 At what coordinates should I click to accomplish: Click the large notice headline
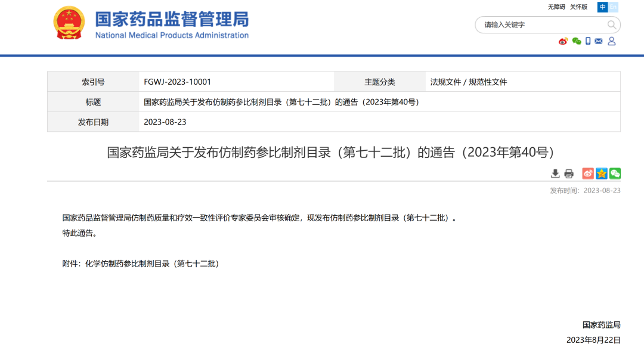(x=330, y=153)
